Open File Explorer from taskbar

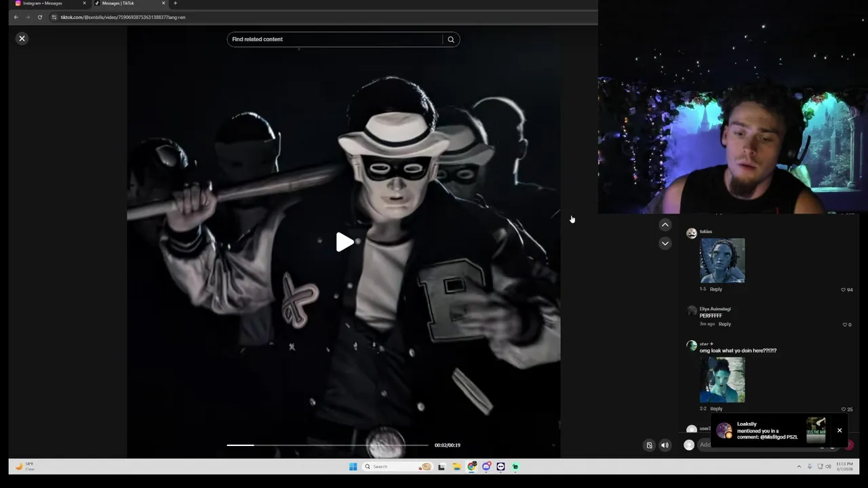pos(456,466)
